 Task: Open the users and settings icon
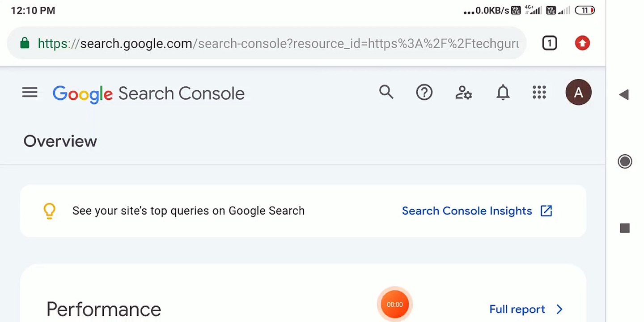point(463,93)
